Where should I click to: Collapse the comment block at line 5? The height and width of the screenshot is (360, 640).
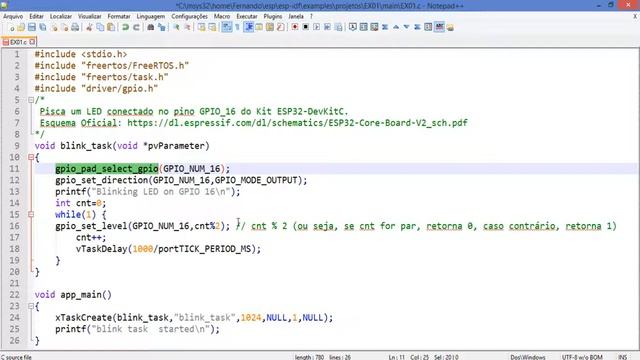point(31,100)
